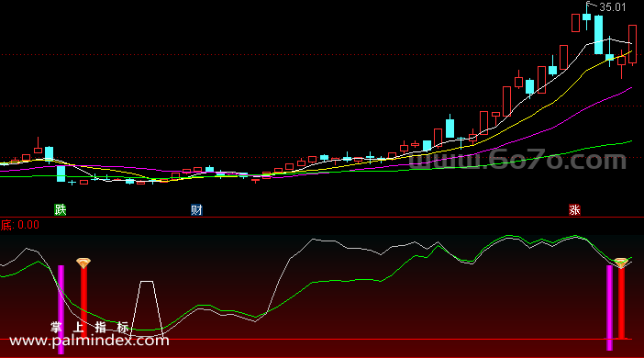Select the left diamond signal icon
This screenshot has width=644, height=358.
click(x=83, y=263)
